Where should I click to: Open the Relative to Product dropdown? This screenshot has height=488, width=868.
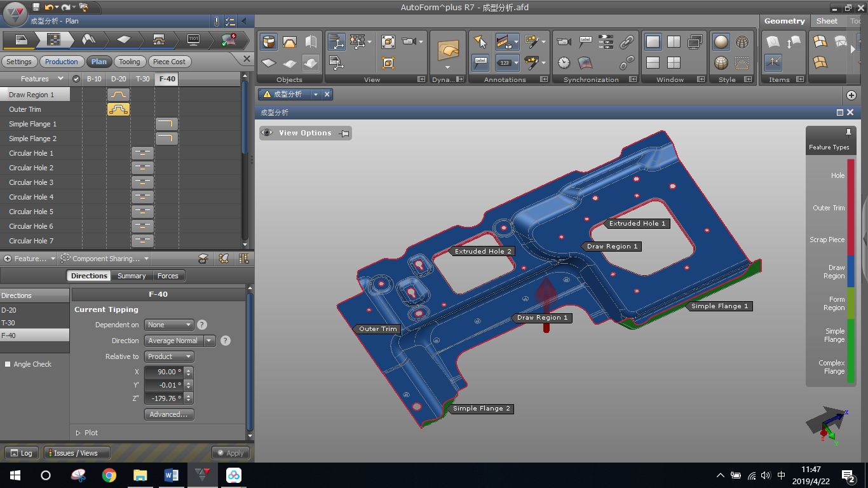[169, 356]
